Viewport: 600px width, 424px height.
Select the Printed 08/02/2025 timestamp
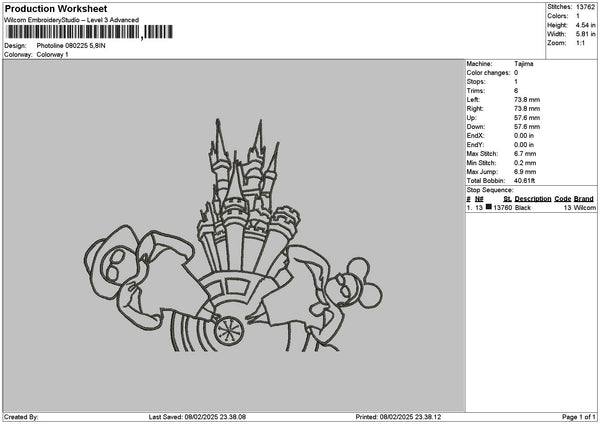398,417
